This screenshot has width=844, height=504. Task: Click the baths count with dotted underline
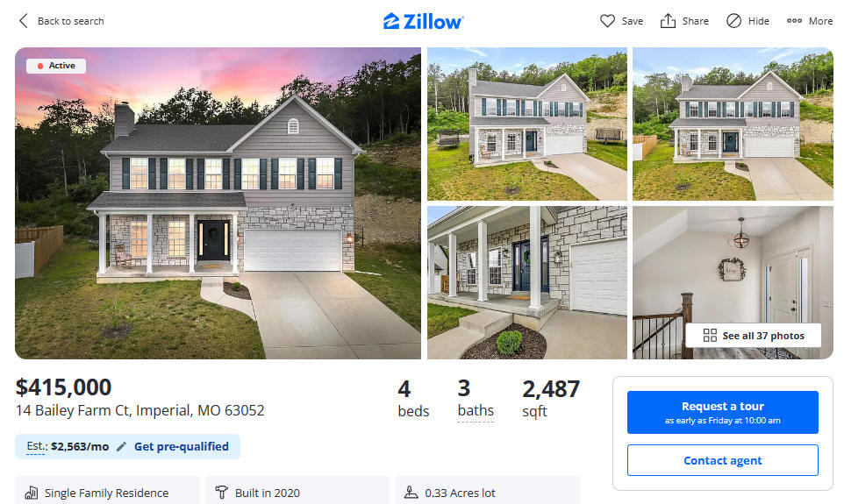(476, 401)
